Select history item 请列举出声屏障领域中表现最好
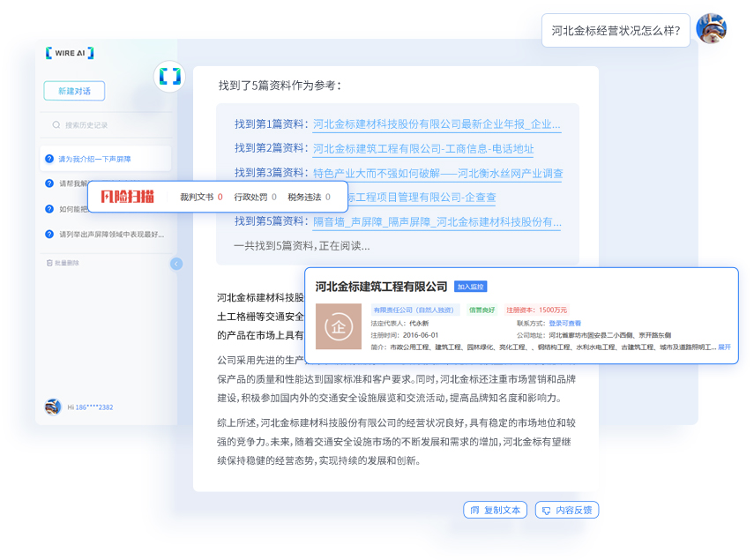Screen dimensions: 754x560 [x=111, y=235]
